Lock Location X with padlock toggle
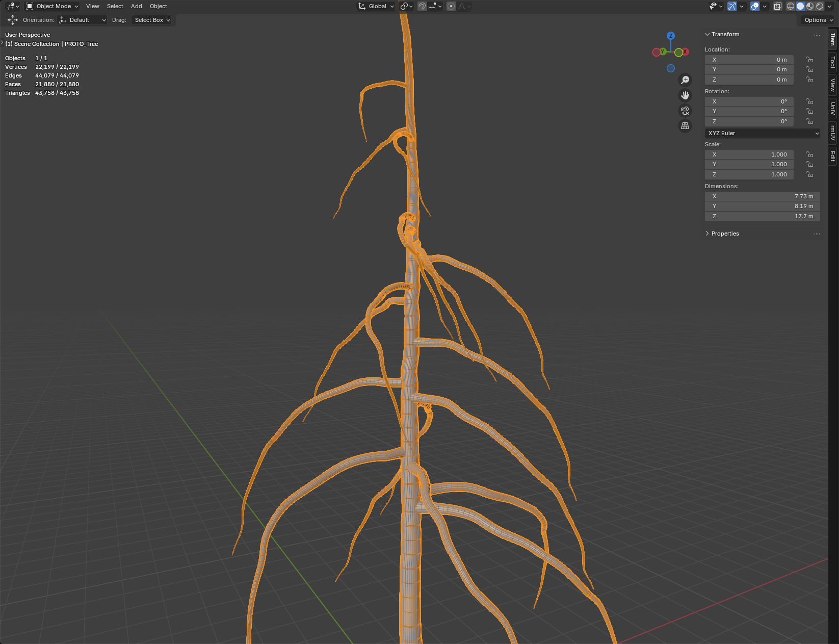This screenshot has width=839, height=644. [x=809, y=60]
